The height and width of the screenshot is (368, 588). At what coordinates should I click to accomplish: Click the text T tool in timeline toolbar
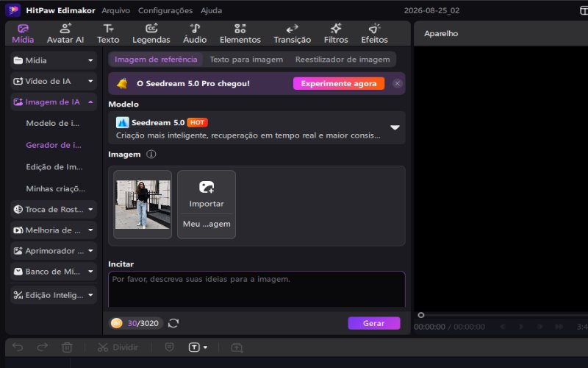point(194,347)
